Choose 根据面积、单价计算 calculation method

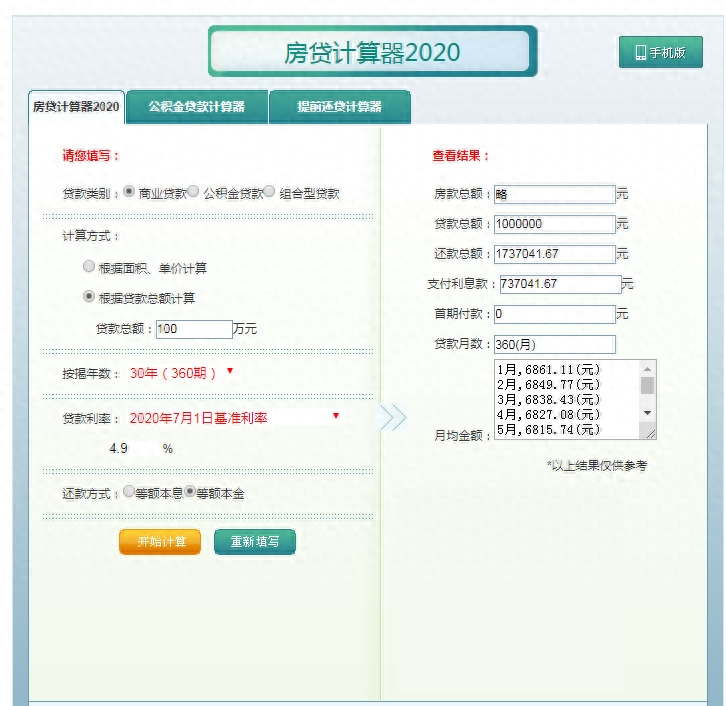coord(89,266)
